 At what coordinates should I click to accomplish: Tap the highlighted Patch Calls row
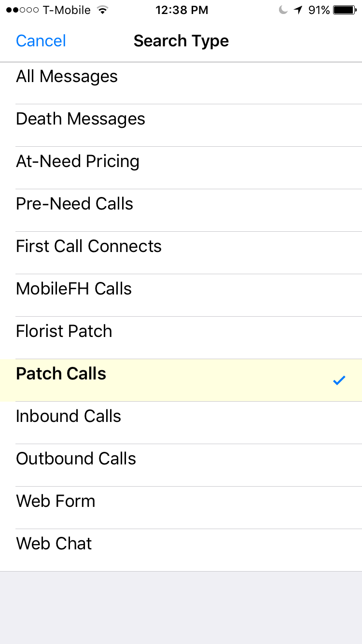point(181,380)
